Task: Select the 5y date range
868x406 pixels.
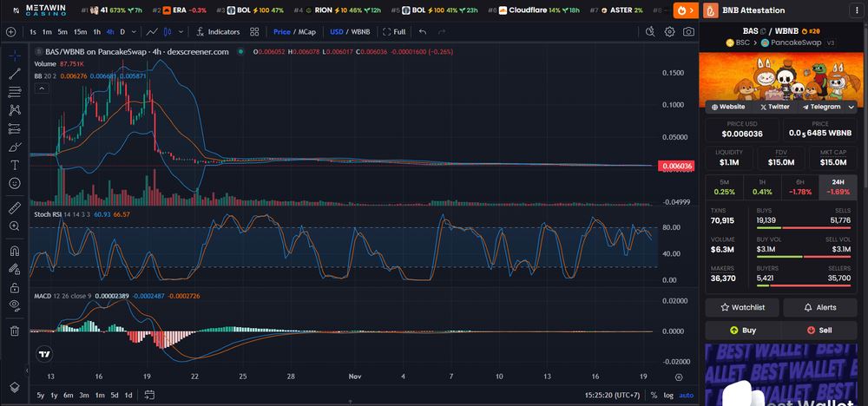Action: pyautogui.click(x=41, y=395)
